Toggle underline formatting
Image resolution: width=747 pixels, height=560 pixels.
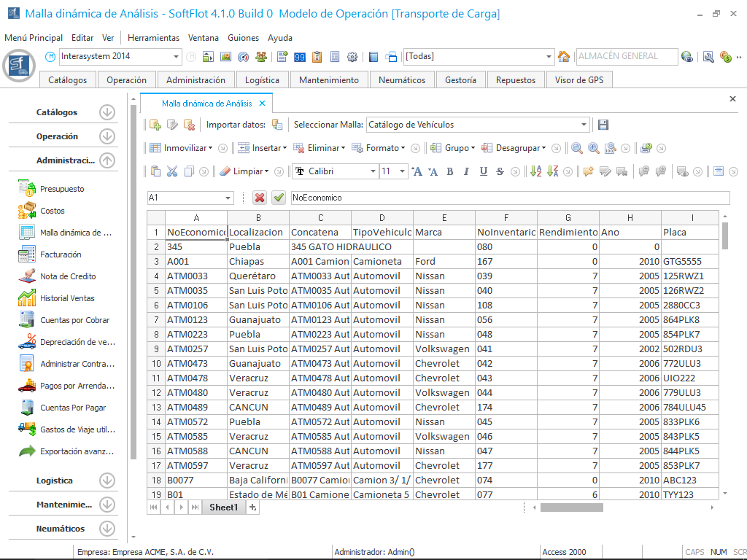pyautogui.click(x=483, y=171)
